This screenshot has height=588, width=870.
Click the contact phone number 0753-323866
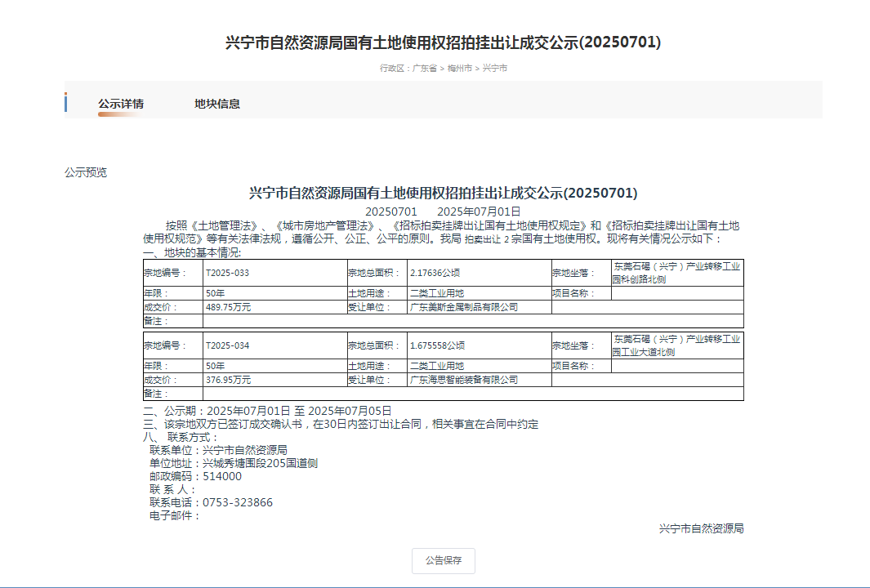coord(238,502)
